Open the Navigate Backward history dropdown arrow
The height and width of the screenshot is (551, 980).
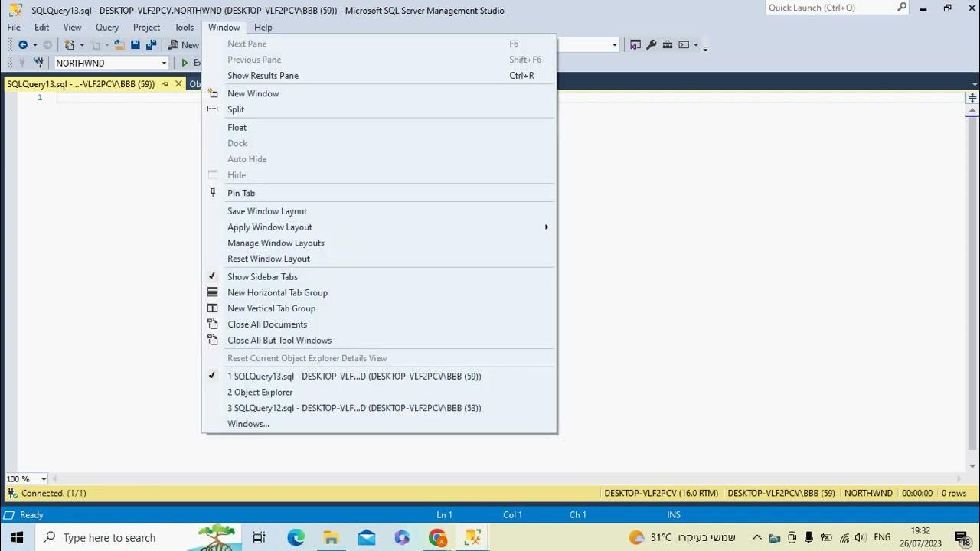pos(35,45)
